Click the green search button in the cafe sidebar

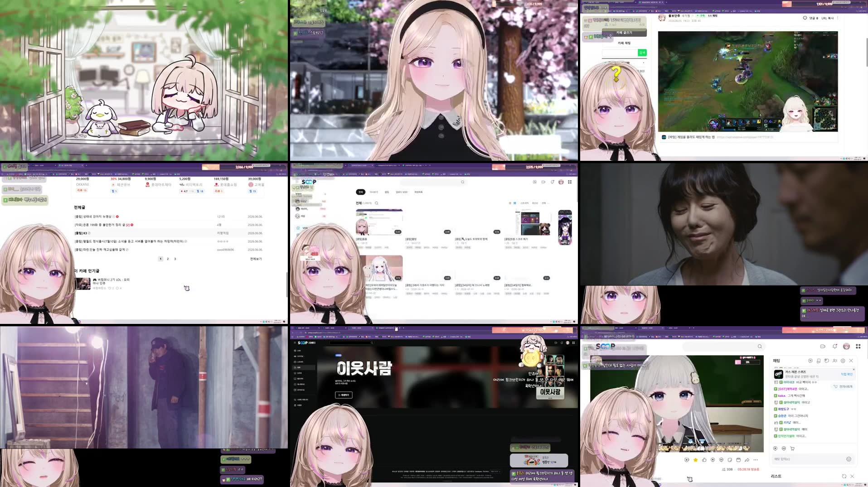(x=642, y=53)
